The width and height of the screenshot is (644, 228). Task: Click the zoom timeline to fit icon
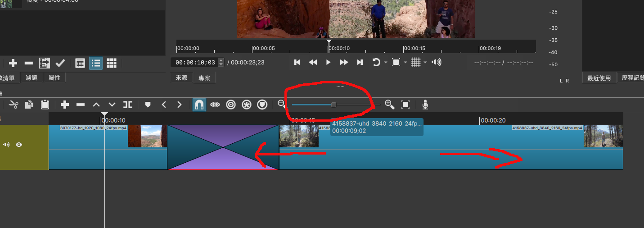[x=405, y=105]
